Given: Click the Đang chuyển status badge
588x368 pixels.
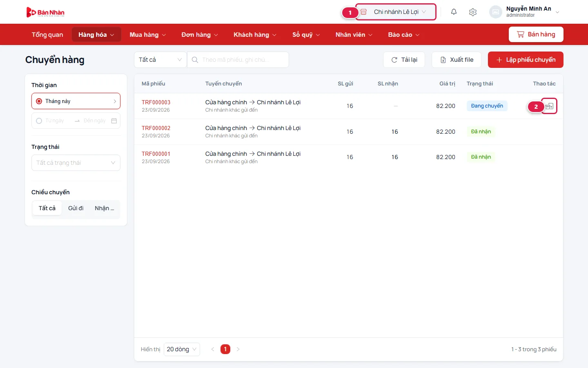Looking at the screenshot, I should (487, 106).
